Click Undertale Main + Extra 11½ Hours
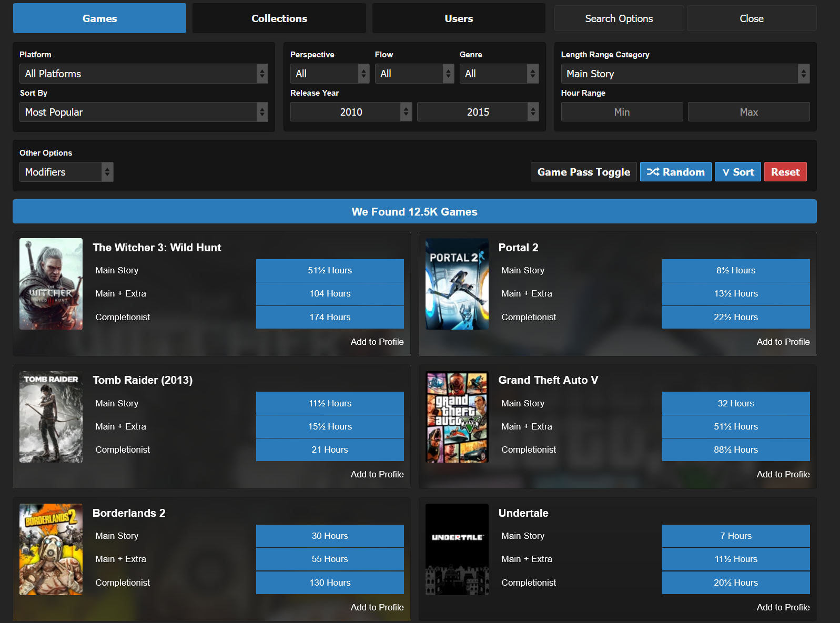This screenshot has width=840, height=623. point(736,559)
